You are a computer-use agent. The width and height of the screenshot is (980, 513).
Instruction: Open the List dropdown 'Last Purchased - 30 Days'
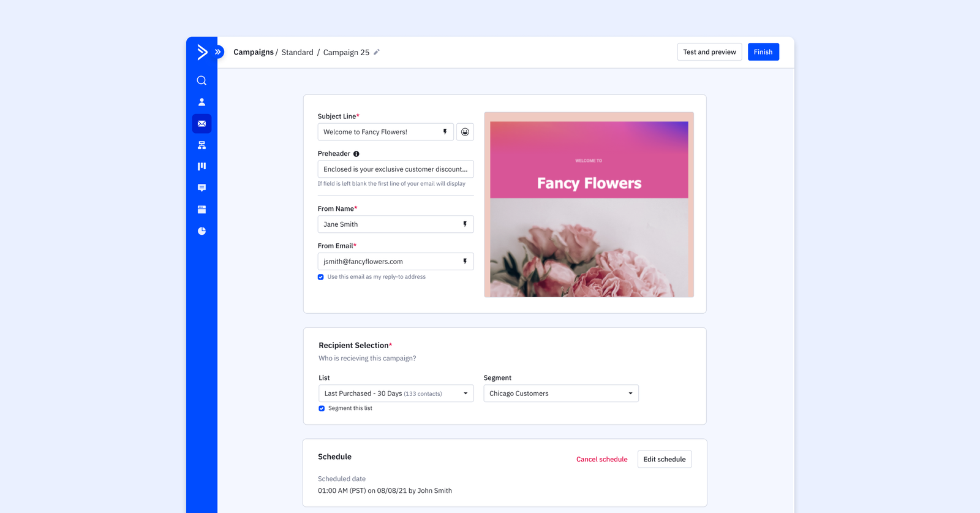click(x=396, y=393)
